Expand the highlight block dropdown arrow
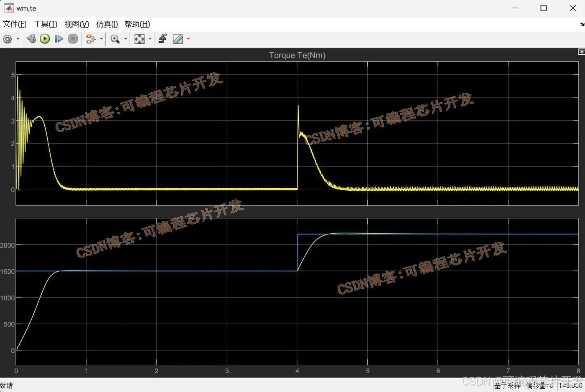 (x=101, y=39)
